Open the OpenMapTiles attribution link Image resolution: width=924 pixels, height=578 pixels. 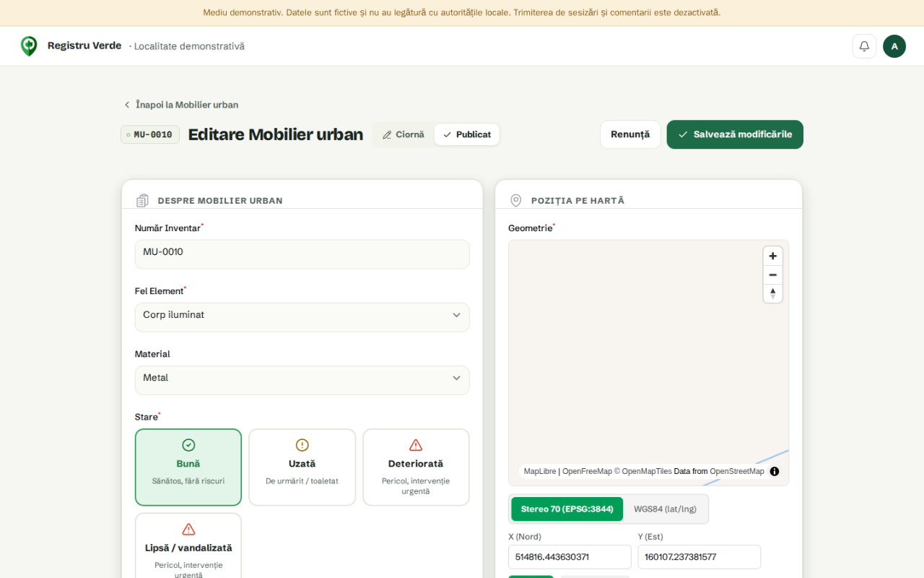[x=642, y=472]
